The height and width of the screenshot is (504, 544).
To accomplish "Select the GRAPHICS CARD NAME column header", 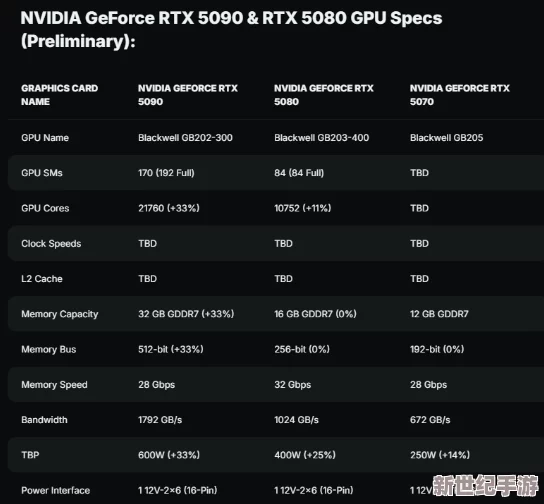I will tap(60, 95).
